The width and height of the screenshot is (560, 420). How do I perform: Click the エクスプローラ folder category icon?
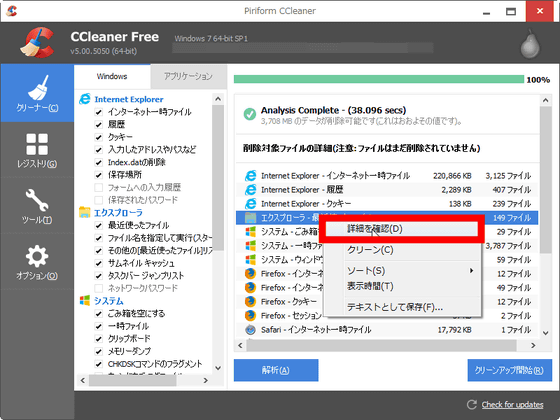coord(85,212)
